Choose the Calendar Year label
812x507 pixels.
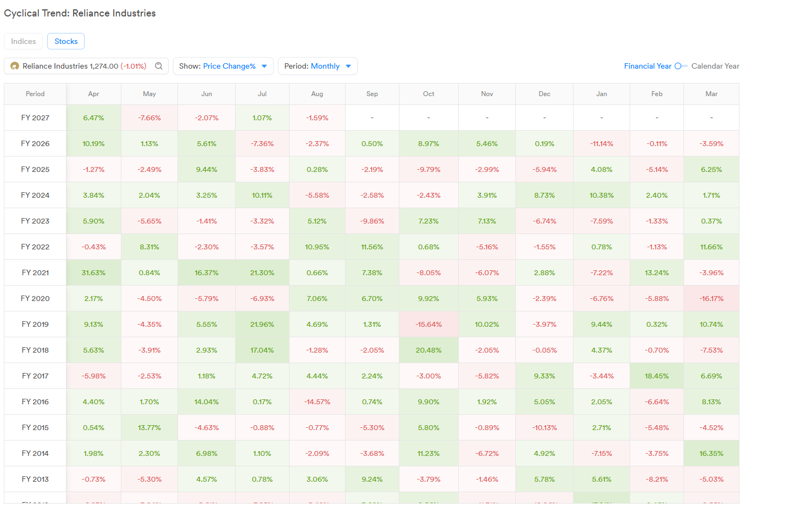715,66
